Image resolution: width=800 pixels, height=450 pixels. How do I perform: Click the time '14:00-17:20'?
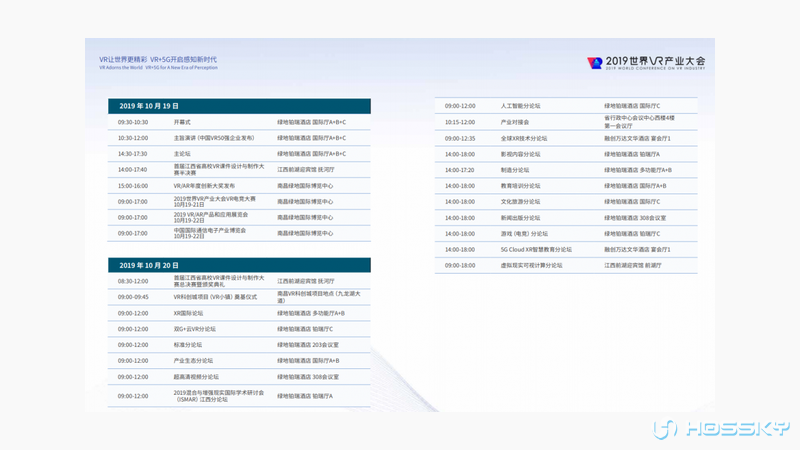[x=460, y=170]
